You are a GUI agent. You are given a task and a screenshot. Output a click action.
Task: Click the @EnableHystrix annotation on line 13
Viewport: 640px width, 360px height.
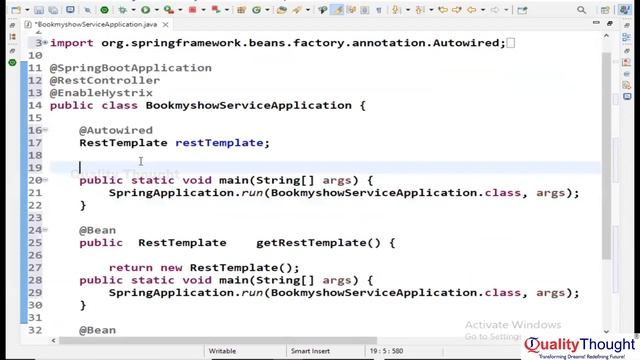(101, 93)
